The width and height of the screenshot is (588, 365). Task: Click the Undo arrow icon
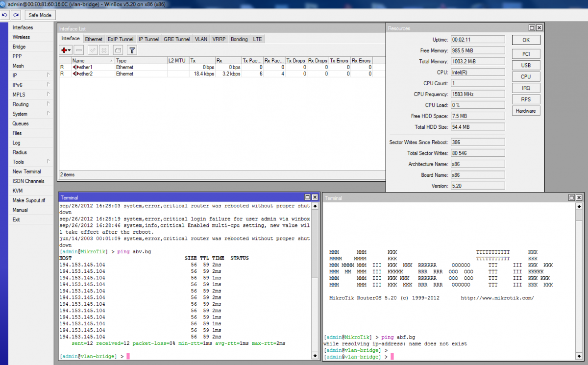coord(5,15)
